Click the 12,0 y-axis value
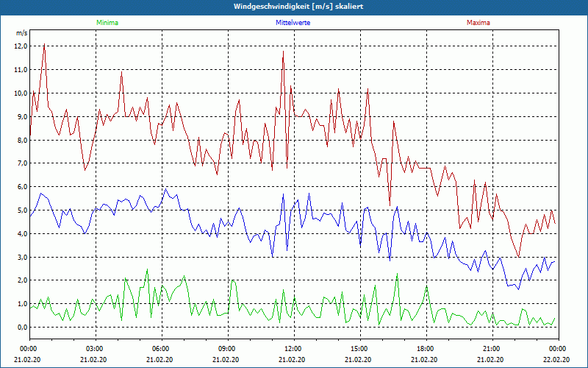588x368 pixels. [x=21, y=46]
